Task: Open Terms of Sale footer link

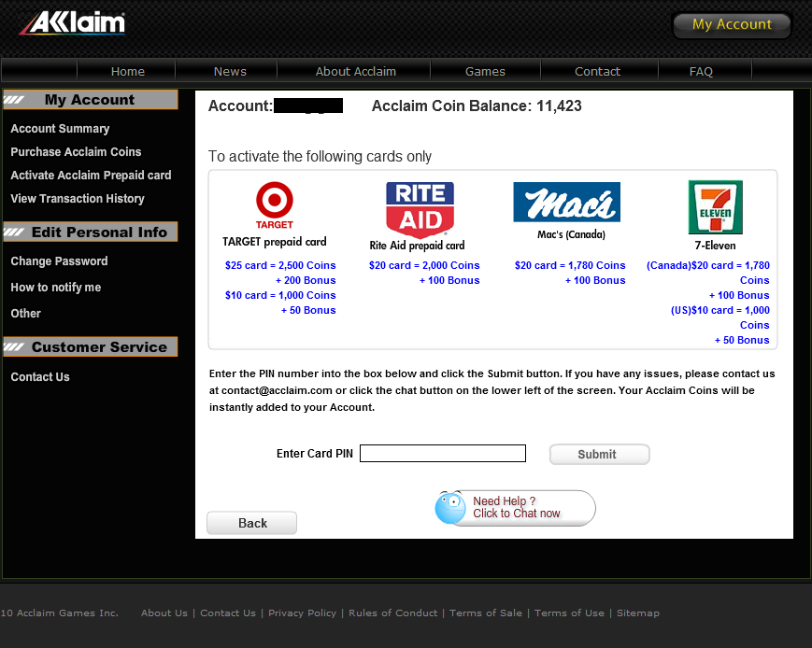Action: click(486, 613)
